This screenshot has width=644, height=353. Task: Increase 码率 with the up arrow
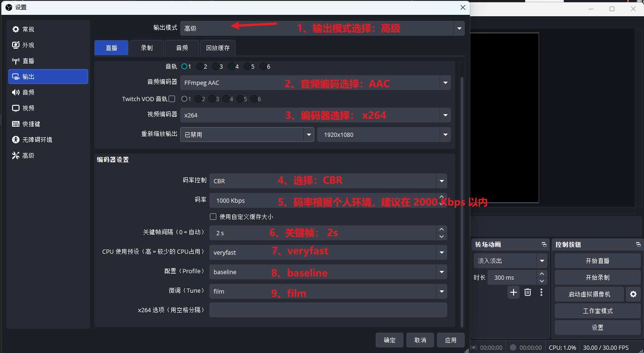click(x=442, y=197)
